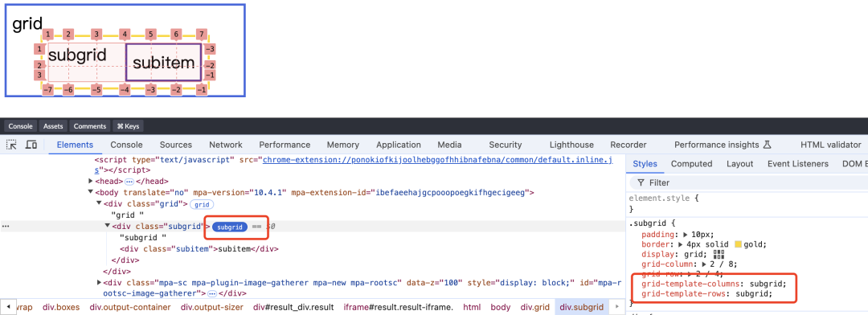868x315 pixels.
Task: Select the body breadcrumb
Action: (x=501, y=307)
